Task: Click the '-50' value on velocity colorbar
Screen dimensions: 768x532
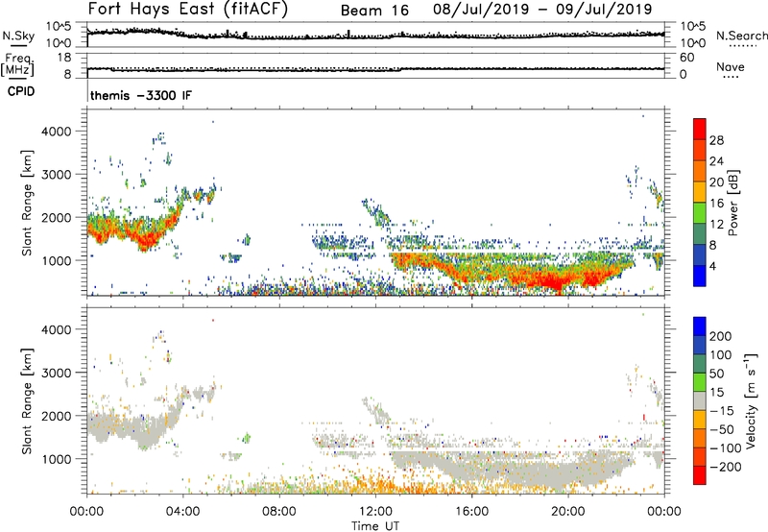Action: point(722,429)
